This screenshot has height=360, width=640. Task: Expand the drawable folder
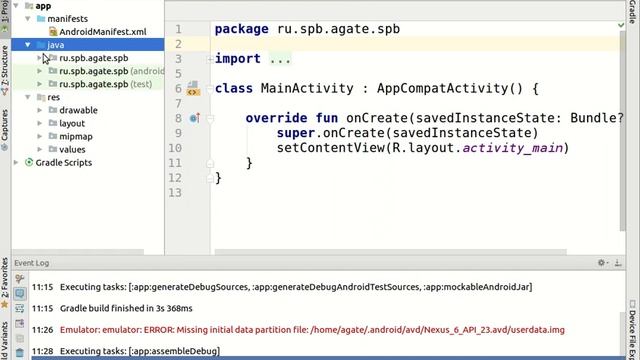coord(40,110)
